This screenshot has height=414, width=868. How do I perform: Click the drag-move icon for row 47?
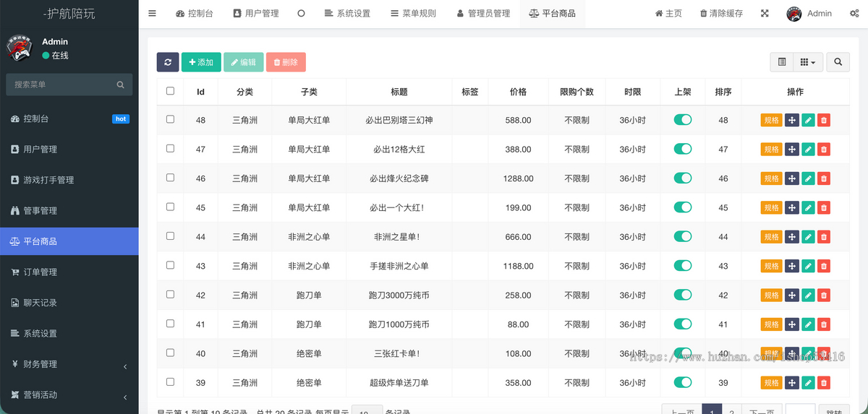[792, 150]
